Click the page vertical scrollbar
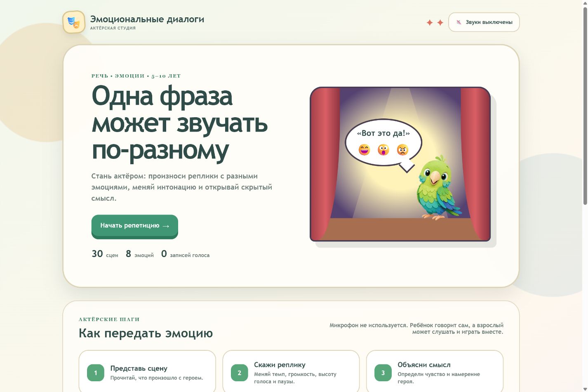The height and width of the screenshot is (392, 588). tap(585, 106)
